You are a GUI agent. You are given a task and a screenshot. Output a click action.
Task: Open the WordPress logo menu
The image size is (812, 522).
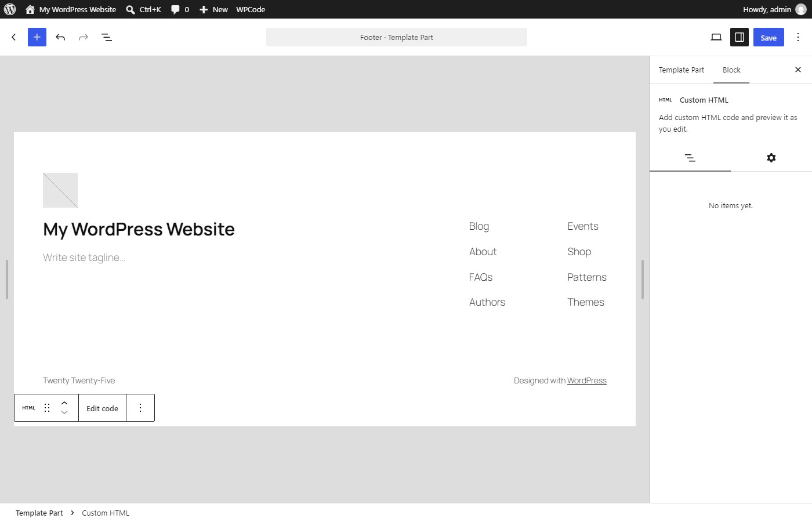tap(10, 9)
